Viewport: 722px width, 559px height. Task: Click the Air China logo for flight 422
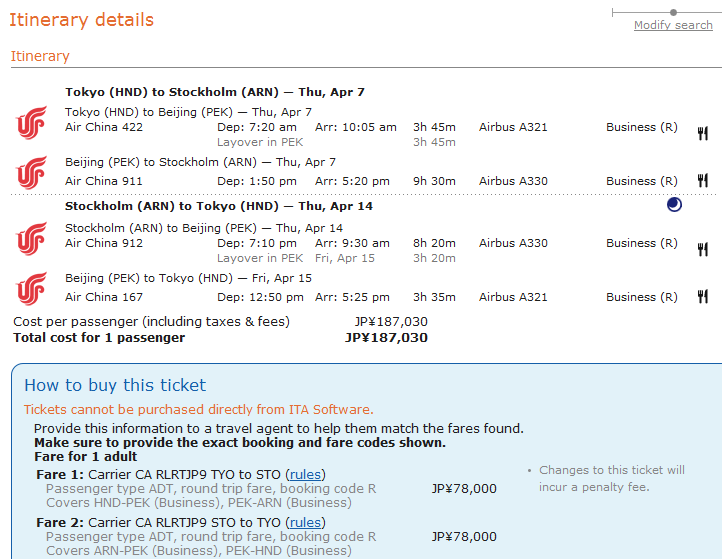(x=31, y=122)
